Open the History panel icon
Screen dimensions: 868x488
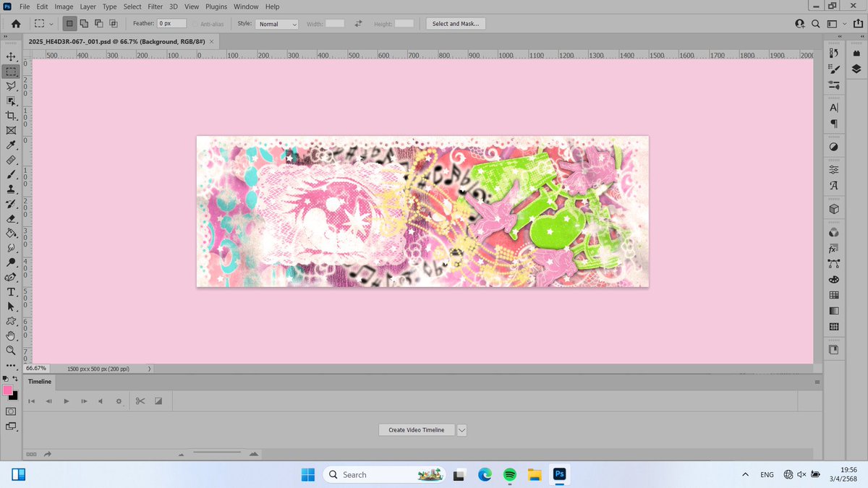pyautogui.click(x=834, y=53)
